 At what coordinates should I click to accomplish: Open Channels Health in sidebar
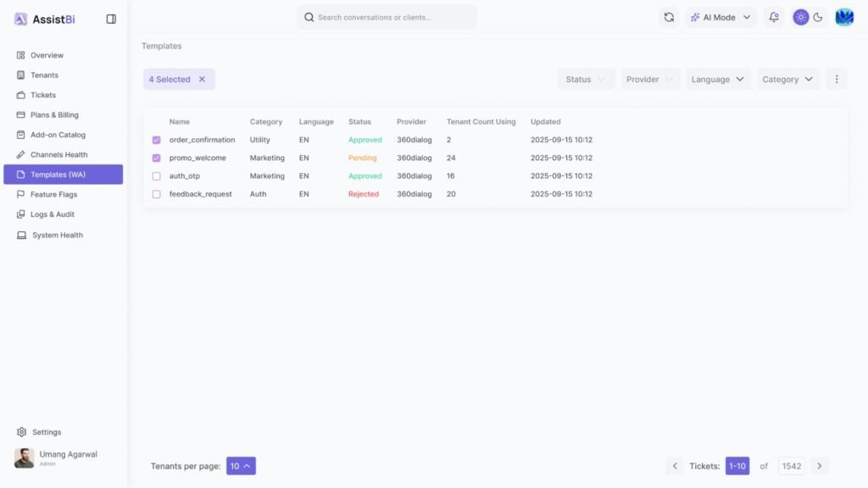[x=58, y=155]
